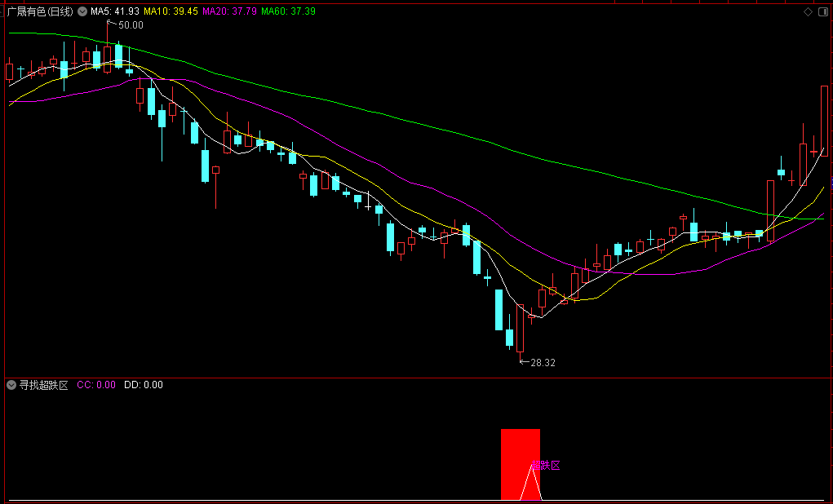Click the DD: 0.00 indicator value
This screenshot has height=504, width=833.
144,385
